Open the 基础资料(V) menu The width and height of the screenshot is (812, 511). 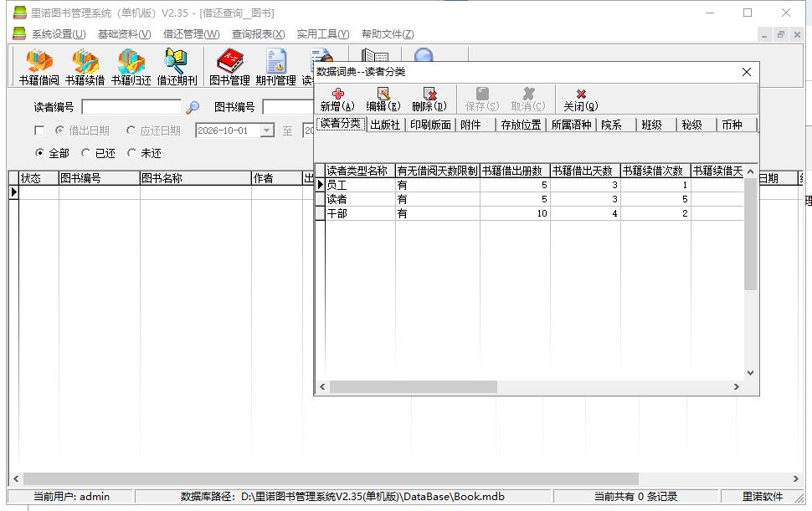click(x=124, y=34)
